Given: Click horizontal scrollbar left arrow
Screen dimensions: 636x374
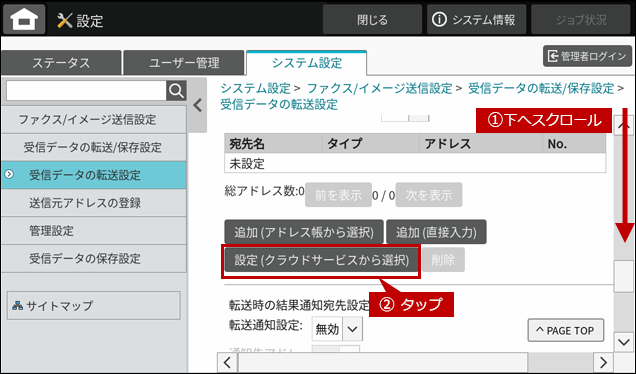Looking at the screenshot, I should point(227,362).
